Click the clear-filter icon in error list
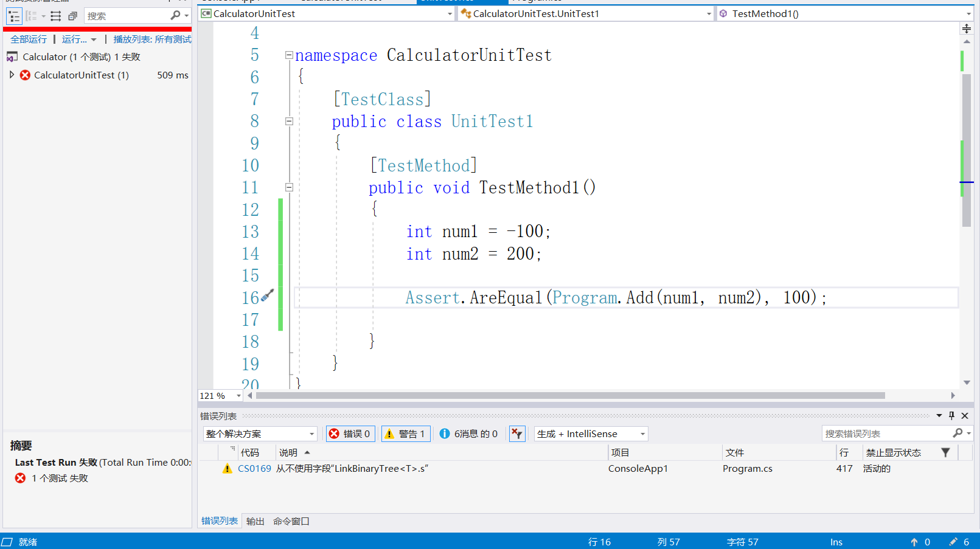This screenshot has height=549, width=980. coord(517,433)
